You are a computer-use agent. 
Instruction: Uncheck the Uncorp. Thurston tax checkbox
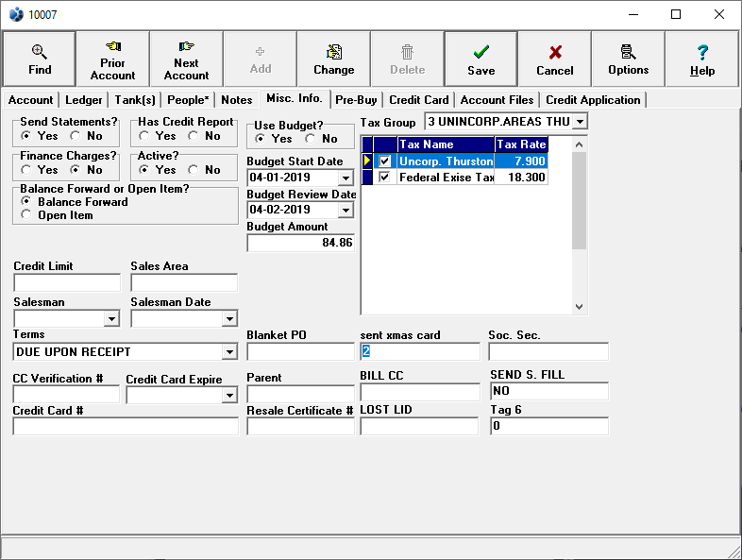[x=384, y=161]
